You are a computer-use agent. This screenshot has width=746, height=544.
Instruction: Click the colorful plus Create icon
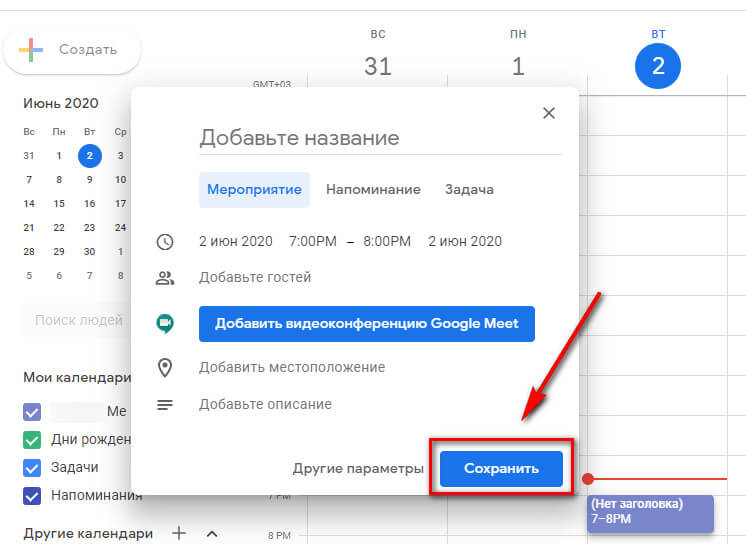[x=31, y=50]
